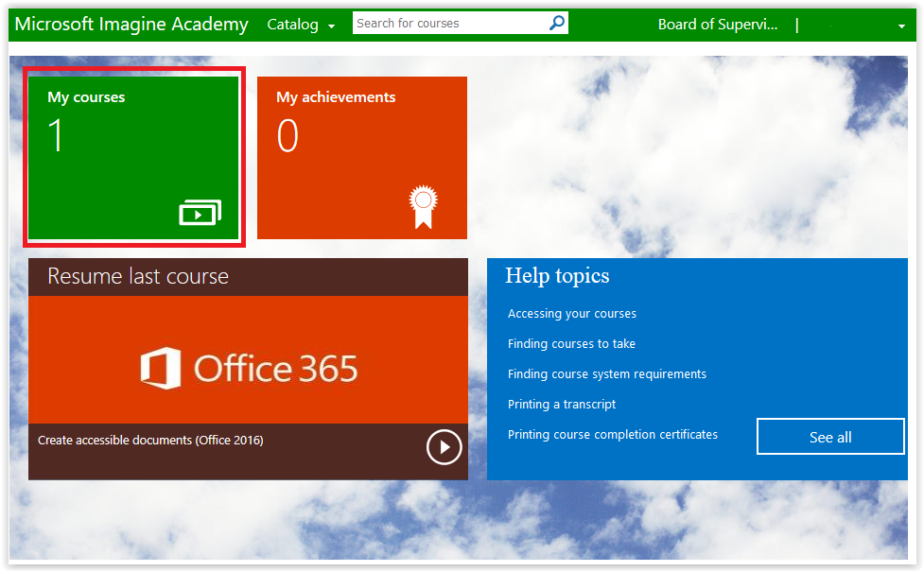
Task: Click the achievements count number 0
Action: click(288, 135)
